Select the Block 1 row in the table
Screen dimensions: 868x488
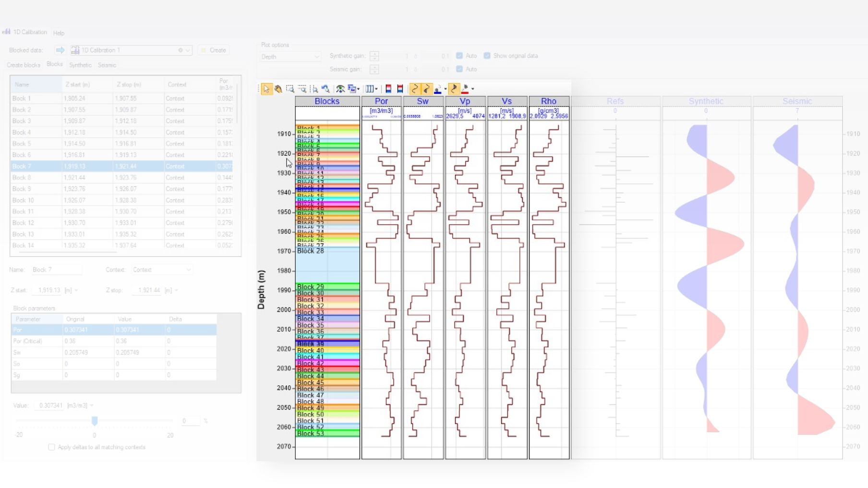pos(121,98)
